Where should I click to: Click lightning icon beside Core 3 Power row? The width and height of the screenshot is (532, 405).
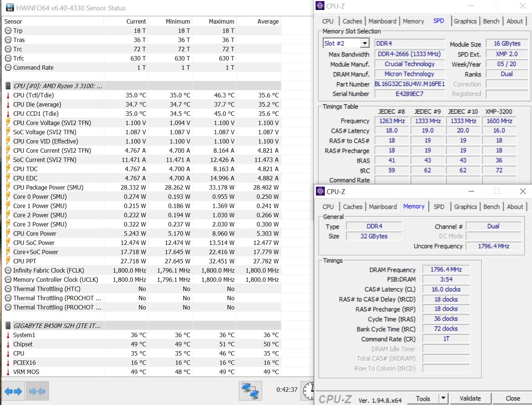(8, 224)
